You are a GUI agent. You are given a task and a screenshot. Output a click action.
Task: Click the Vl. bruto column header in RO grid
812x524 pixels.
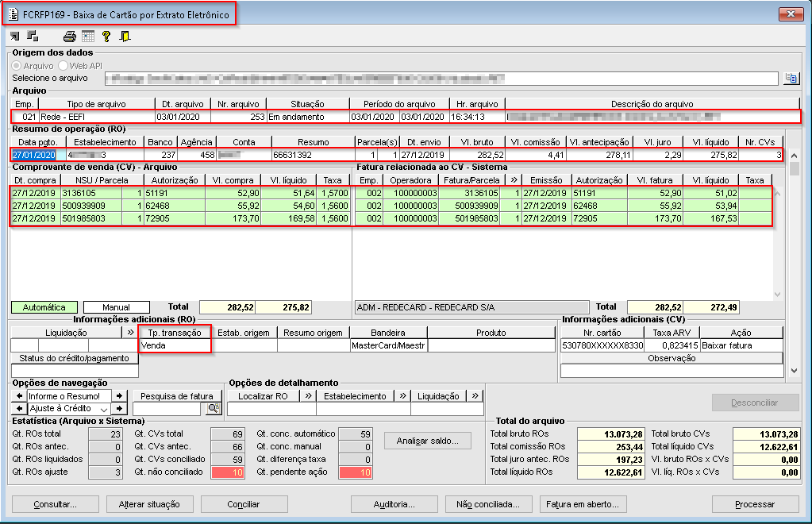[x=476, y=142]
